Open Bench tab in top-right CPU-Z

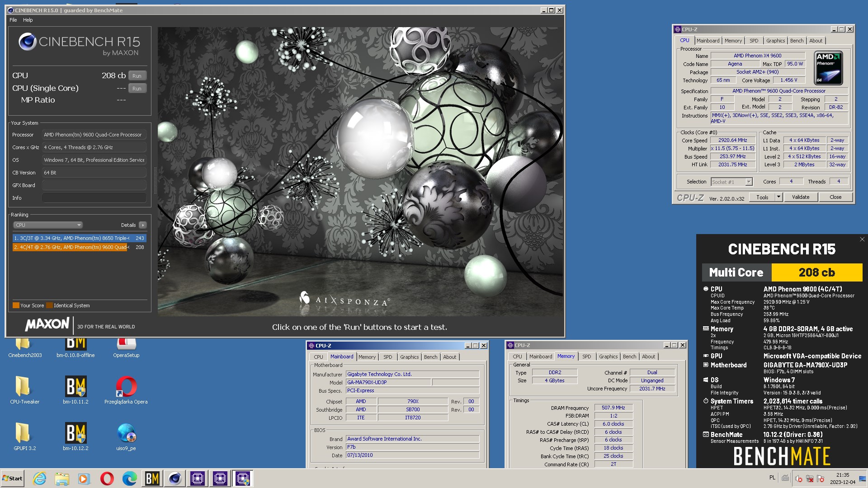pos(797,41)
